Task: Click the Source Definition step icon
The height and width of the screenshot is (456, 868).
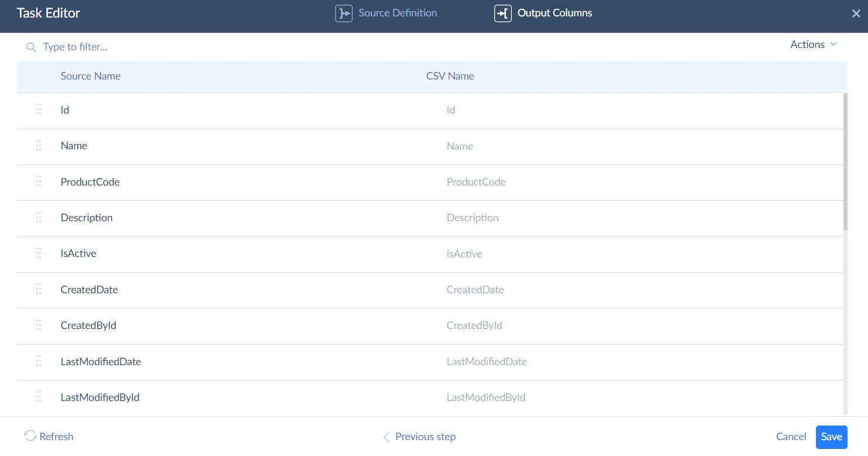Action: 345,12
